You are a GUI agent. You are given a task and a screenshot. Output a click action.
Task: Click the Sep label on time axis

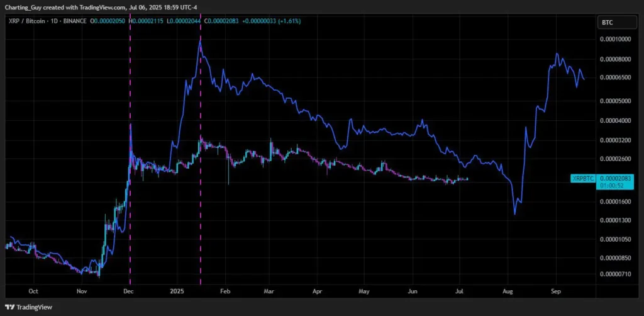556,291
